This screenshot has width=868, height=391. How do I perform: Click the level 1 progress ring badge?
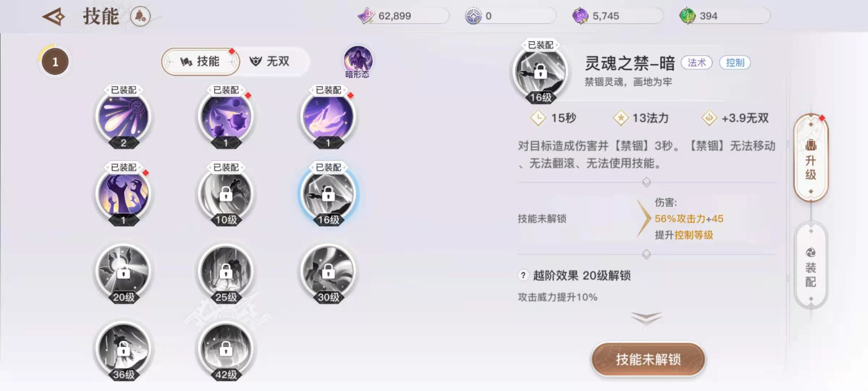tap(55, 62)
